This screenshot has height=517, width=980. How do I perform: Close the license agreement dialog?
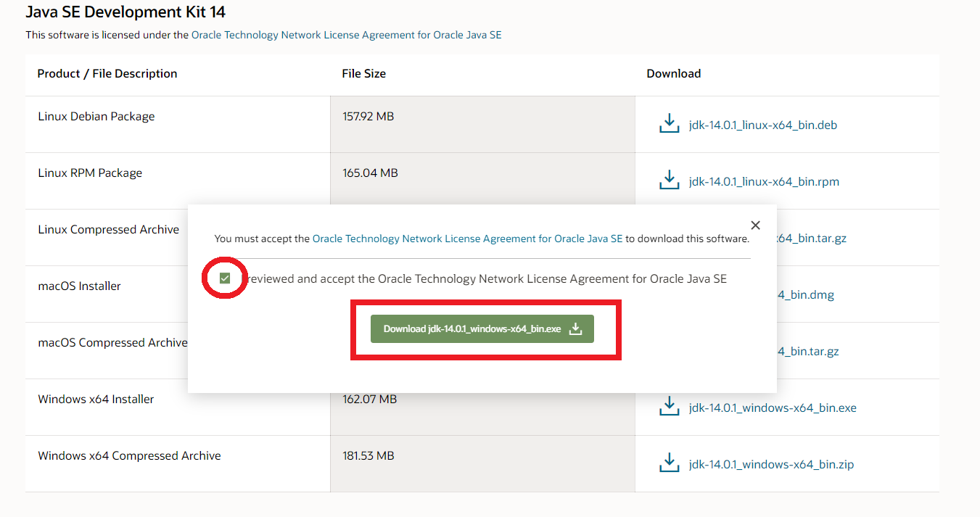click(755, 226)
